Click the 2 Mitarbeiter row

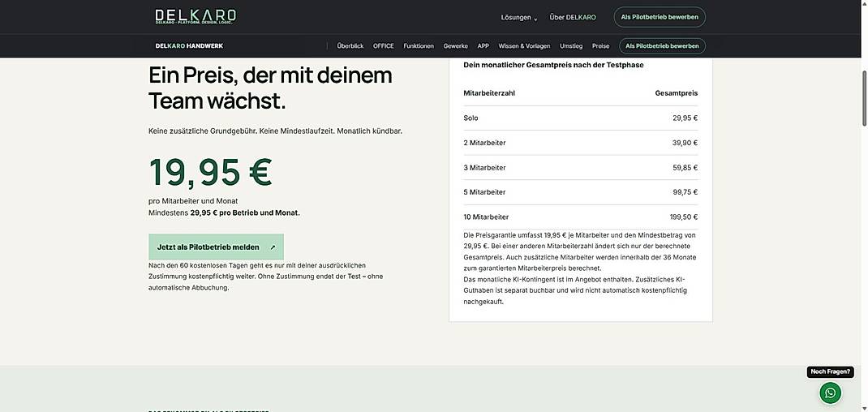pos(580,143)
